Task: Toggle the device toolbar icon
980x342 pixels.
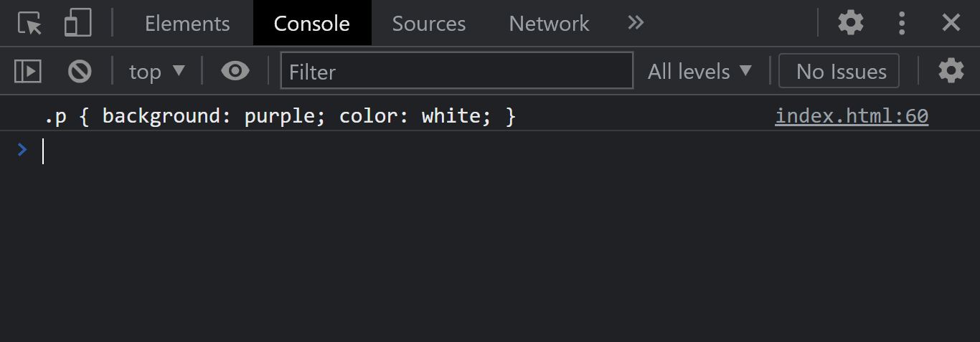Action: [x=77, y=24]
